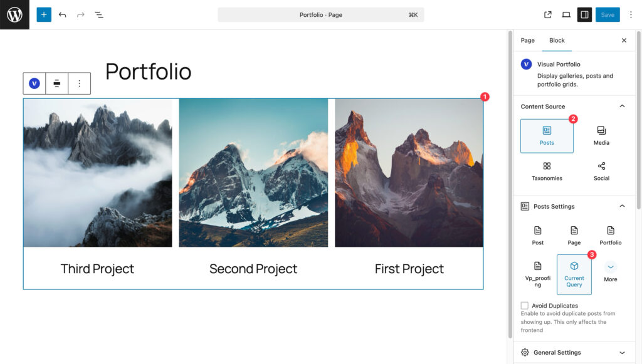Enable the Avoid Duplicates checkbox

pyautogui.click(x=525, y=306)
